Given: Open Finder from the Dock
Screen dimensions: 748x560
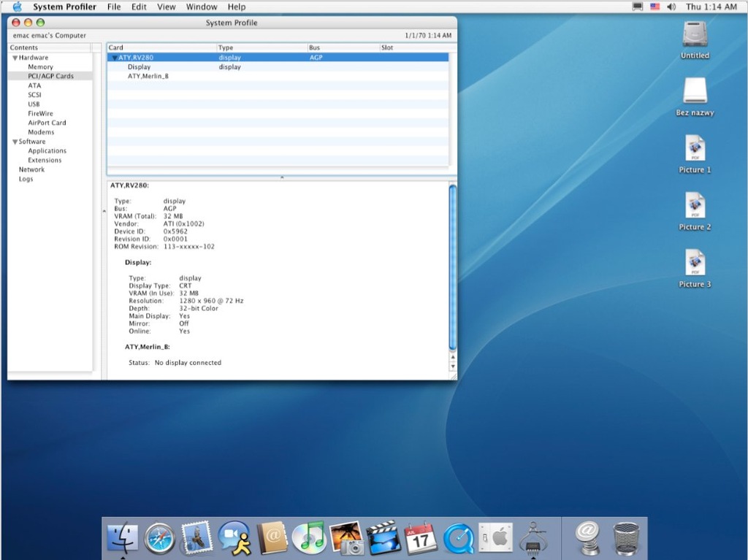Looking at the screenshot, I should point(123,539).
